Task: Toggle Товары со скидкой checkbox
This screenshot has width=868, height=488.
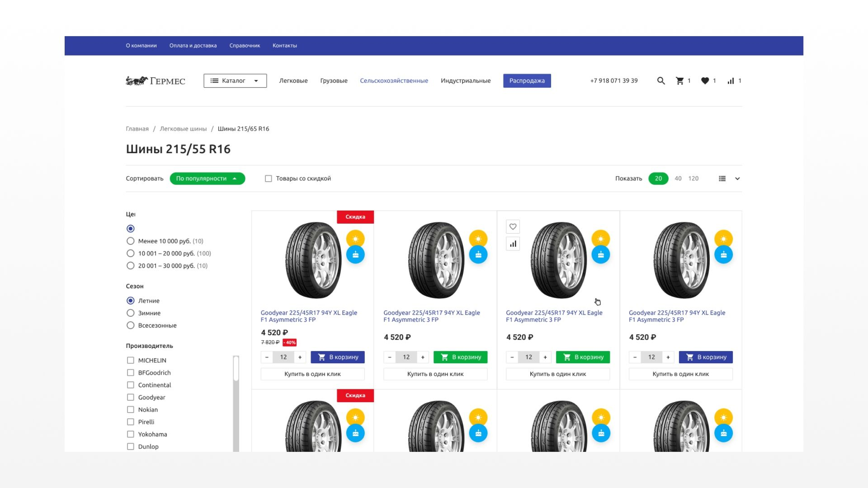Action: tap(268, 178)
